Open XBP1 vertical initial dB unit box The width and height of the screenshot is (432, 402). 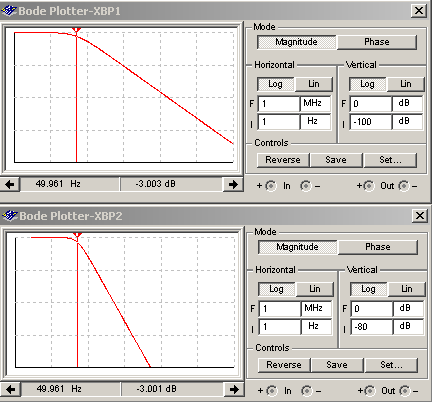click(407, 122)
